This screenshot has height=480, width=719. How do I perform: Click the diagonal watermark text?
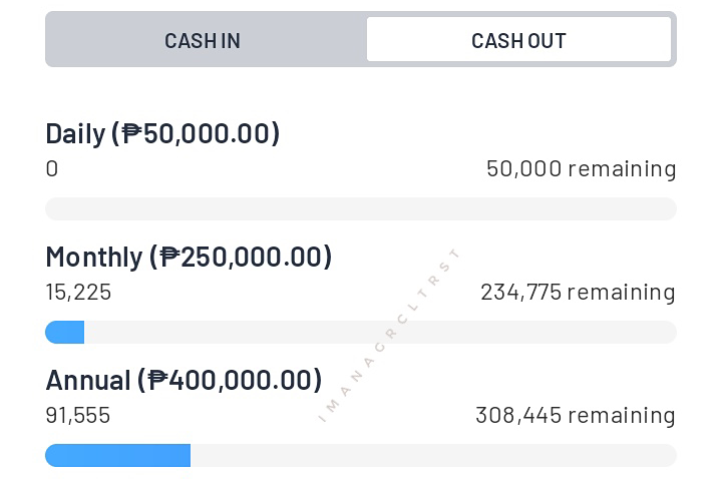[389, 335]
